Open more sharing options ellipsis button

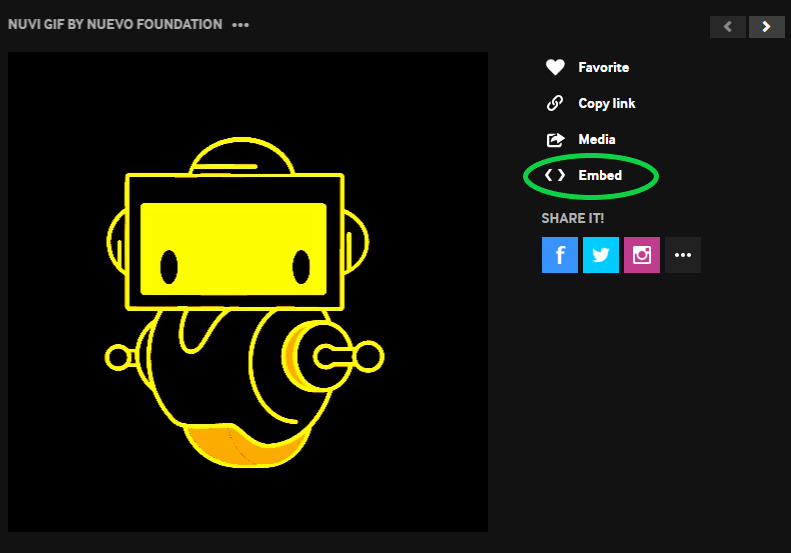pyautogui.click(x=683, y=255)
